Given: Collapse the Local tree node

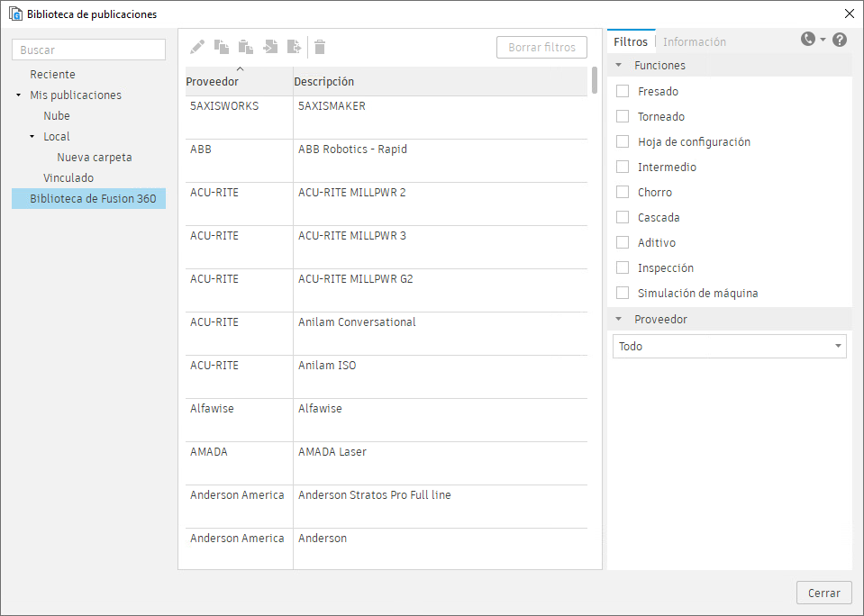Looking at the screenshot, I should tap(32, 137).
